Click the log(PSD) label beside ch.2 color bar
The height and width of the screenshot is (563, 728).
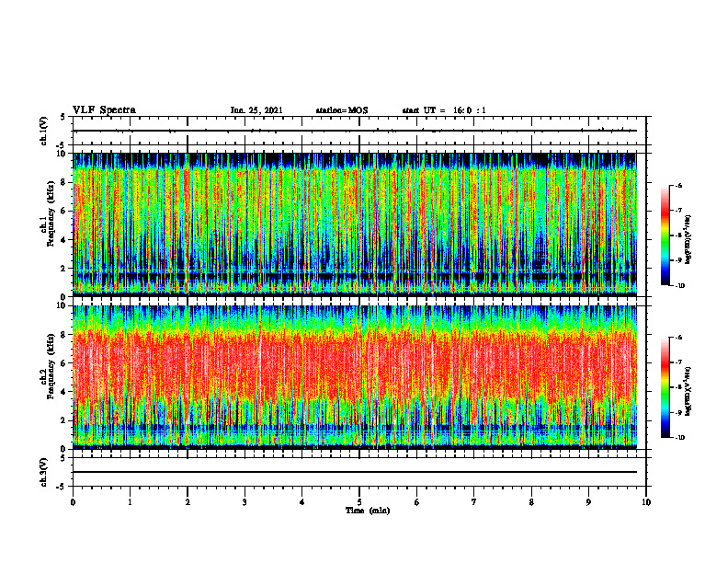pos(688,391)
